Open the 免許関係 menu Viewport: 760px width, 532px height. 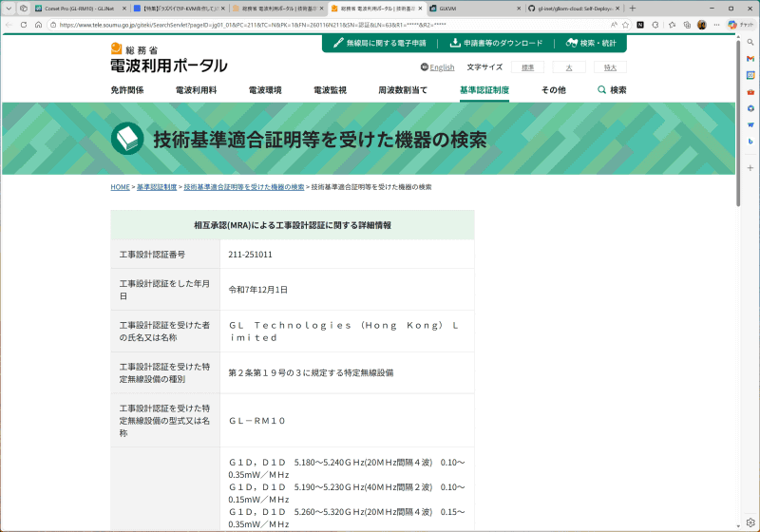coord(127,90)
